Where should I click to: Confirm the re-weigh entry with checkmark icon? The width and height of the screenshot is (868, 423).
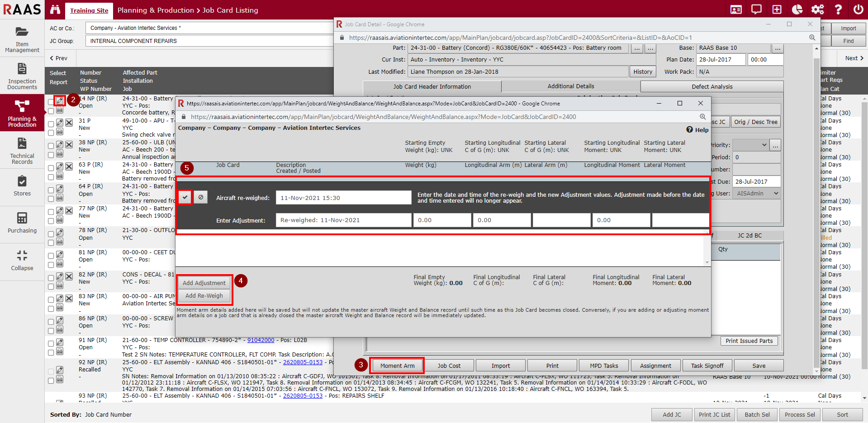pyautogui.click(x=185, y=197)
